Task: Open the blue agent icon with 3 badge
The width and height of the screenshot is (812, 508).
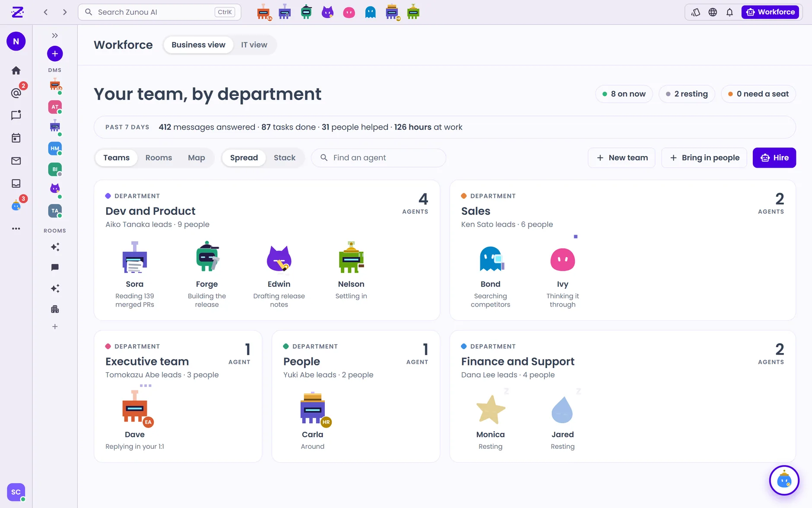Action: click(16, 206)
